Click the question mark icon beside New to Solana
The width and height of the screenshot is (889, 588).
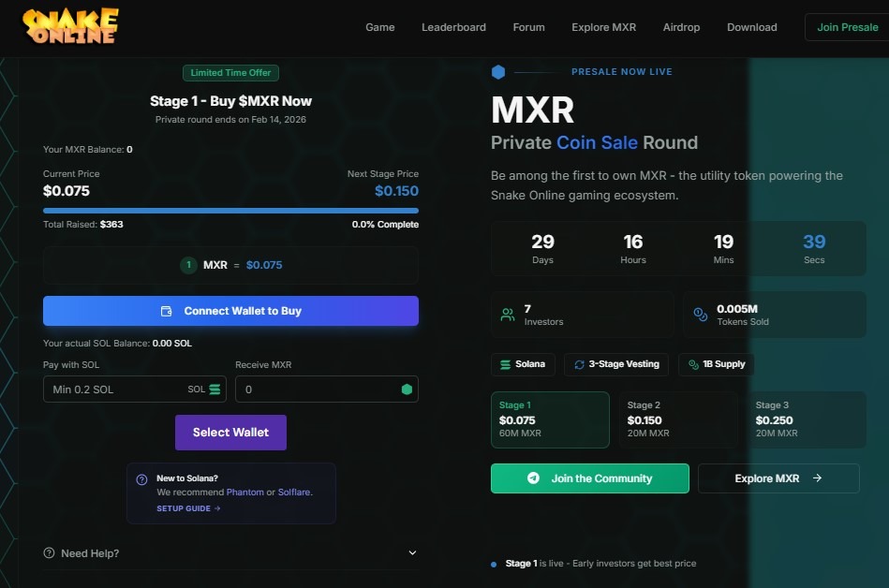click(x=141, y=479)
